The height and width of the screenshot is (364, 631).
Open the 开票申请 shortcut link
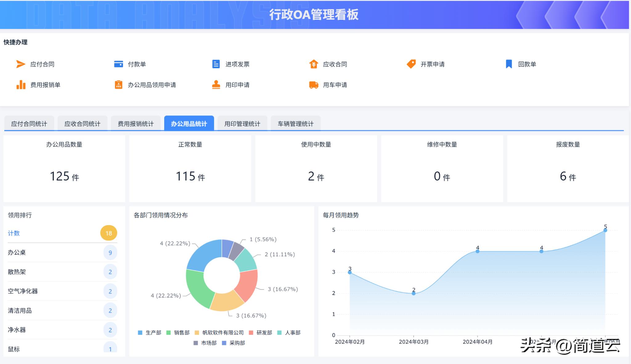point(433,64)
